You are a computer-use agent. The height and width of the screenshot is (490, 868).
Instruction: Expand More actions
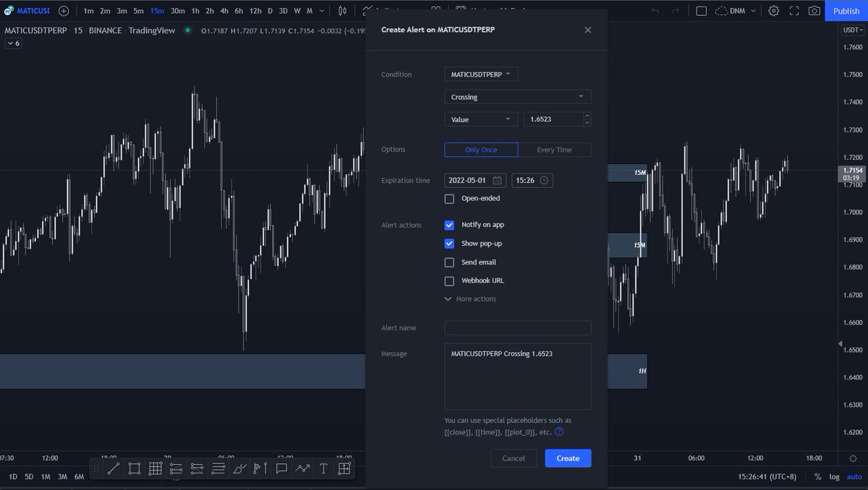pyautogui.click(x=470, y=299)
